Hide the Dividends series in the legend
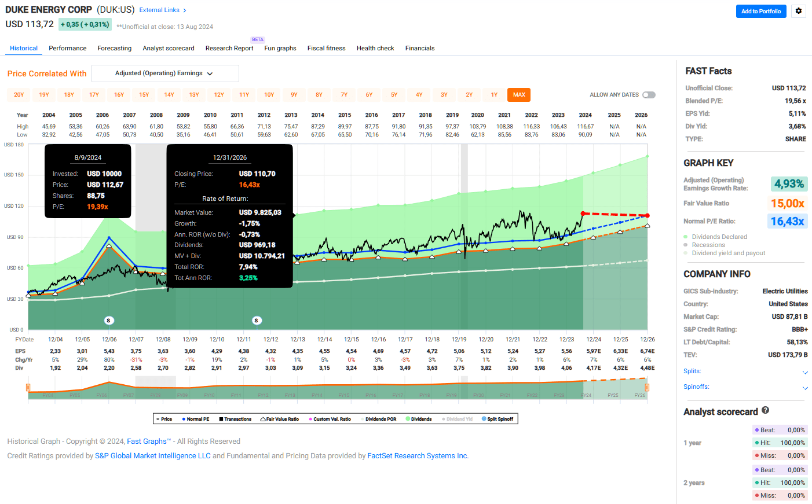The height and width of the screenshot is (504, 812). [x=418, y=418]
